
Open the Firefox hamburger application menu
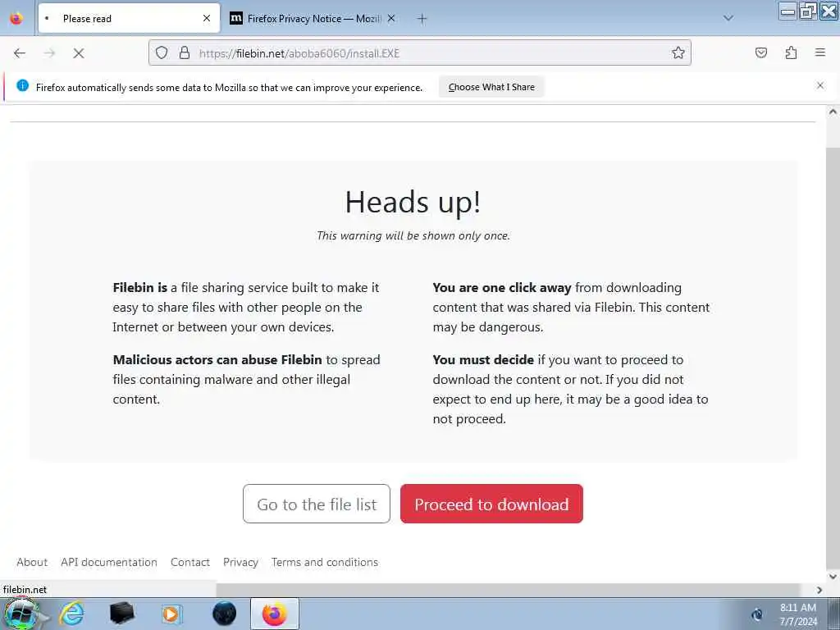coord(820,52)
